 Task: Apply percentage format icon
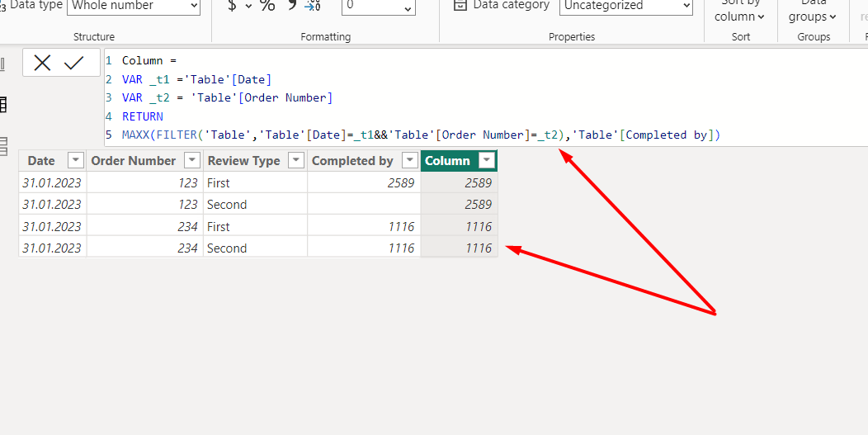[267, 6]
